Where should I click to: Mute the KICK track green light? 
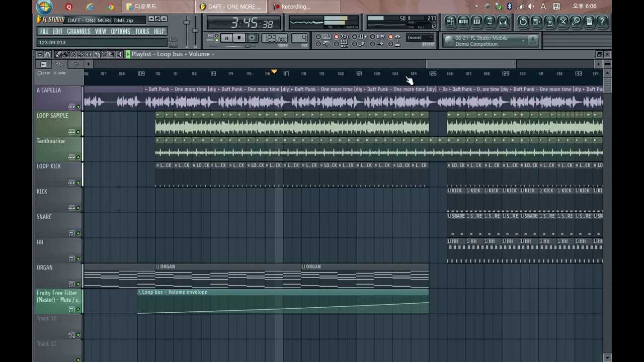(x=78, y=208)
